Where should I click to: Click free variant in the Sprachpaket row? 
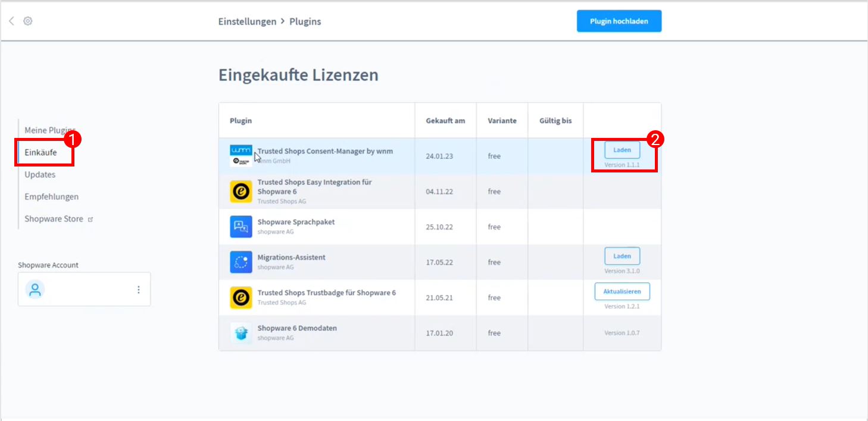494,227
